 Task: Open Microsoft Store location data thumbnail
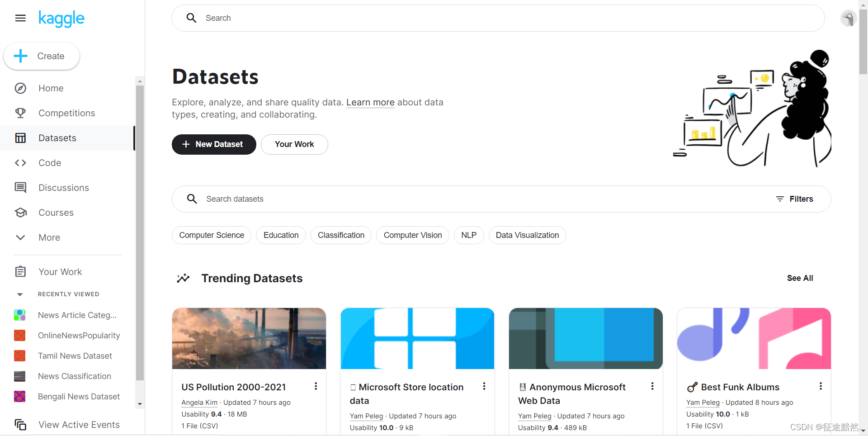[417, 338]
